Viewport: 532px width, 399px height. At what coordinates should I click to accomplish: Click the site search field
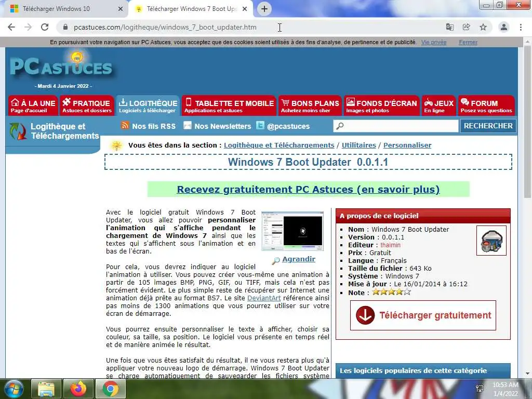pyautogui.click(x=395, y=126)
